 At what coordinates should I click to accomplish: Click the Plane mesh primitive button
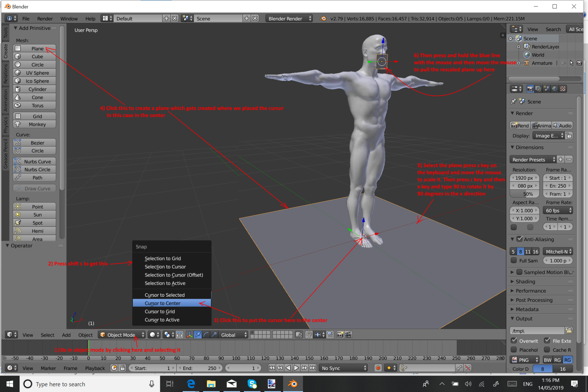pos(35,49)
